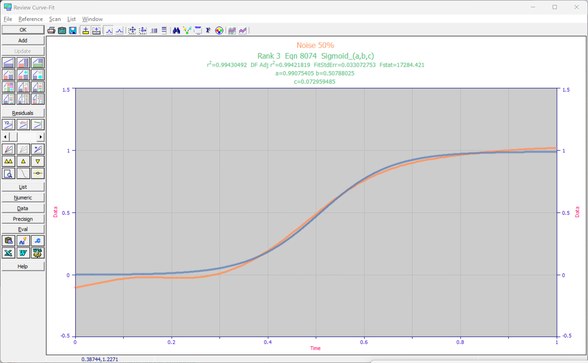
Task: Click the sidebar horizontal slider thumb
Action: (x=12, y=137)
